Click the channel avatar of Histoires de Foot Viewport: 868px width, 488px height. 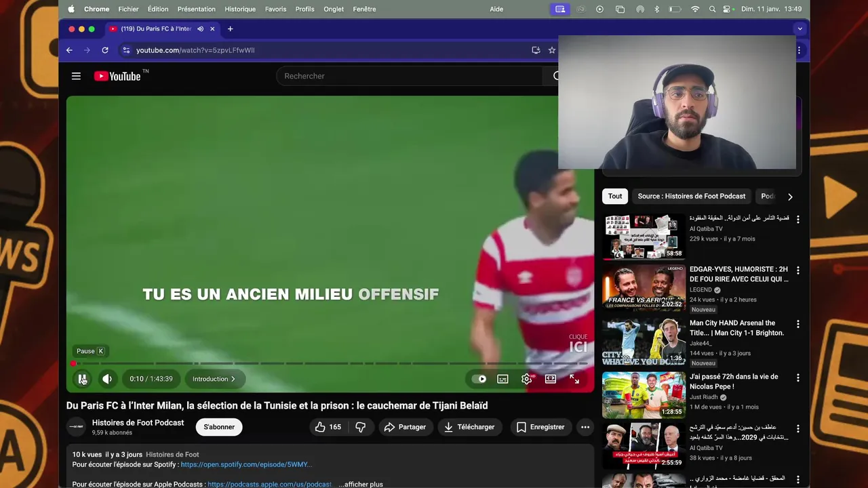tap(77, 427)
